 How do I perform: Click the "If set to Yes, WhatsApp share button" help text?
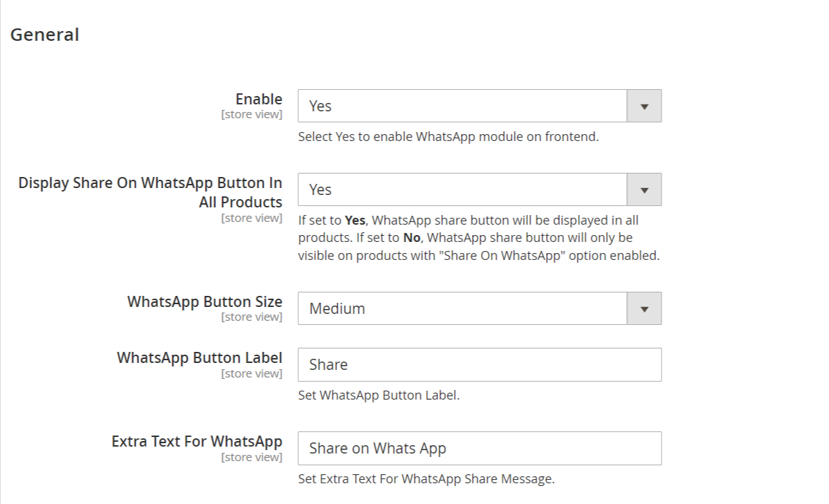click(x=479, y=238)
